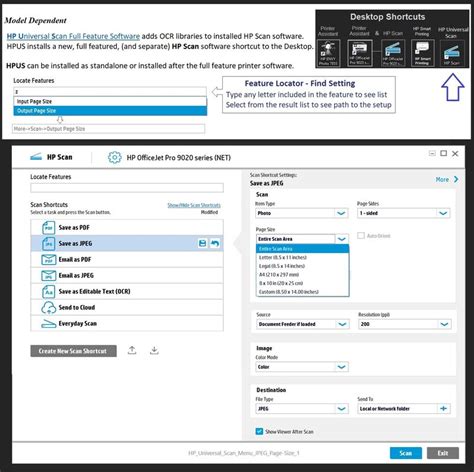Click the Send to Cloud icon
The height and width of the screenshot is (472, 474).
[x=48, y=307]
